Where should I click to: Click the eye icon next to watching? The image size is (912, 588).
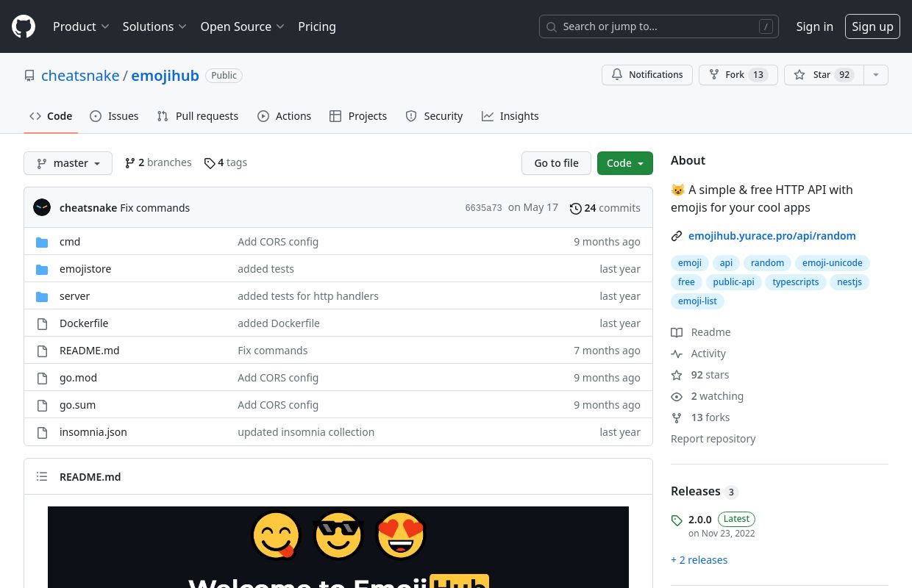pyautogui.click(x=677, y=396)
